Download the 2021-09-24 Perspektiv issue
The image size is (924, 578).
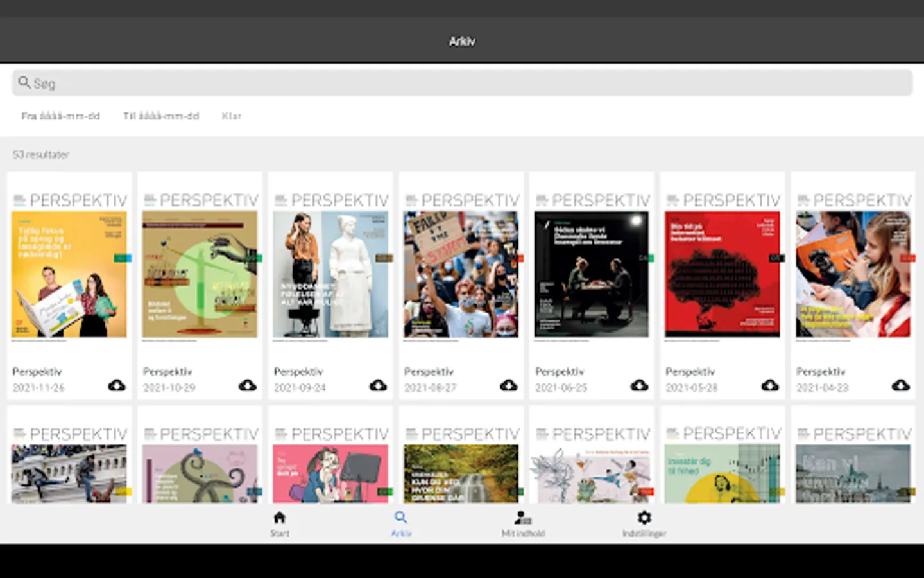coord(378,385)
